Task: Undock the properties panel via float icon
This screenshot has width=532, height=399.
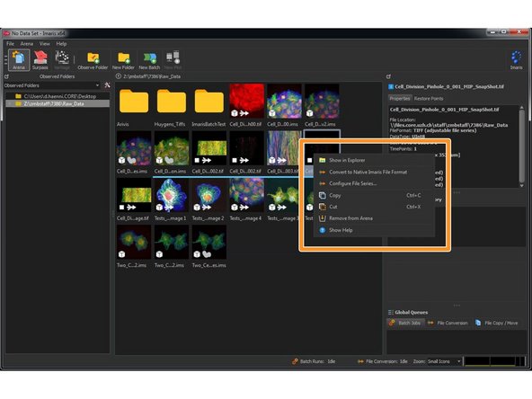Action: tap(389, 76)
